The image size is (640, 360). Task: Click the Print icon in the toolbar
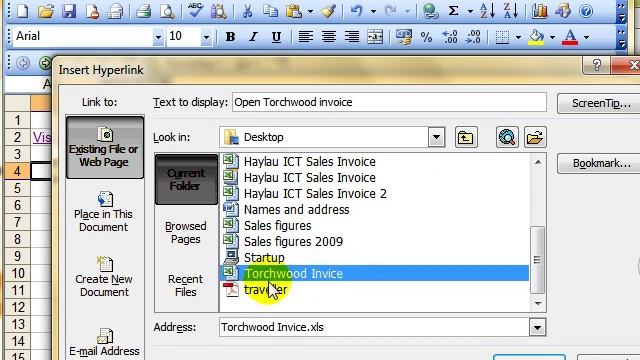click(x=143, y=11)
